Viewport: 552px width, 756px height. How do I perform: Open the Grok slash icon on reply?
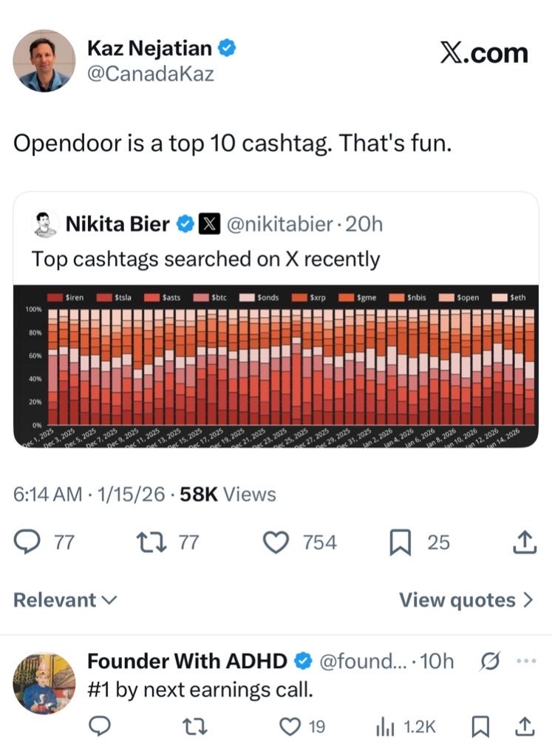coord(490,661)
